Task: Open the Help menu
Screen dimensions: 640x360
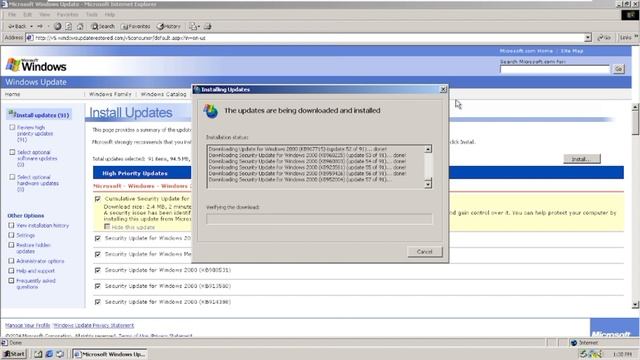Action: [x=109, y=15]
